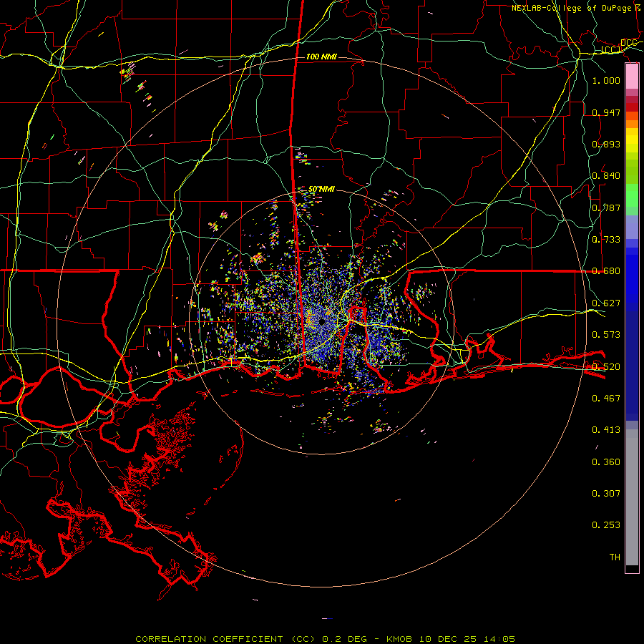The width and height of the screenshot is (644, 644).
Task: Select the 0.360 scale value
Action: click(x=606, y=462)
